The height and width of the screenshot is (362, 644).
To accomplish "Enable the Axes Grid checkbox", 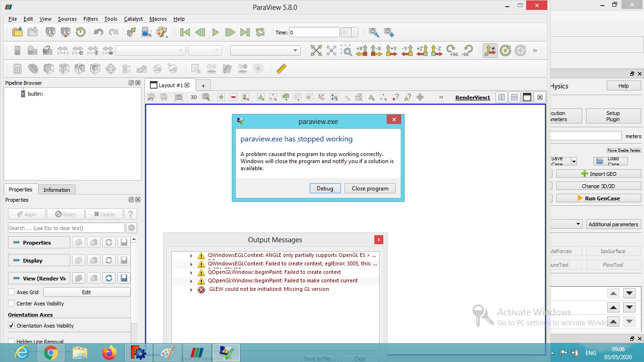I will pos(11,292).
